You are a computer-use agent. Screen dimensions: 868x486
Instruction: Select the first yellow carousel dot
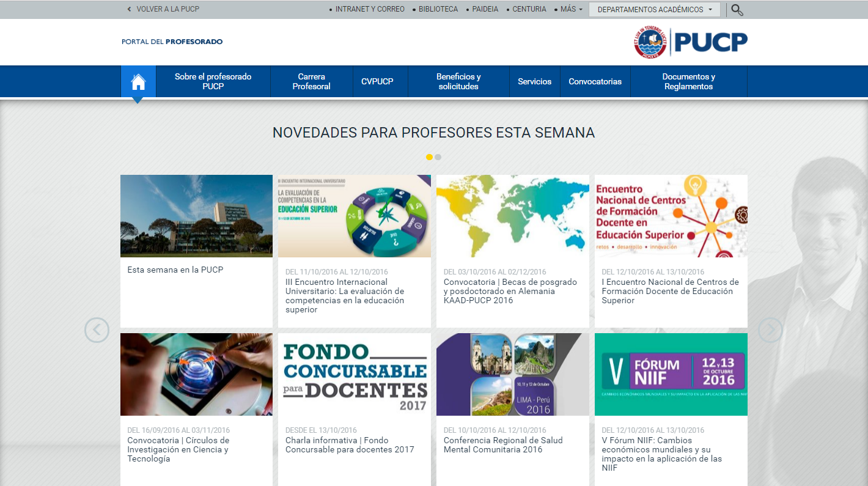(x=429, y=157)
